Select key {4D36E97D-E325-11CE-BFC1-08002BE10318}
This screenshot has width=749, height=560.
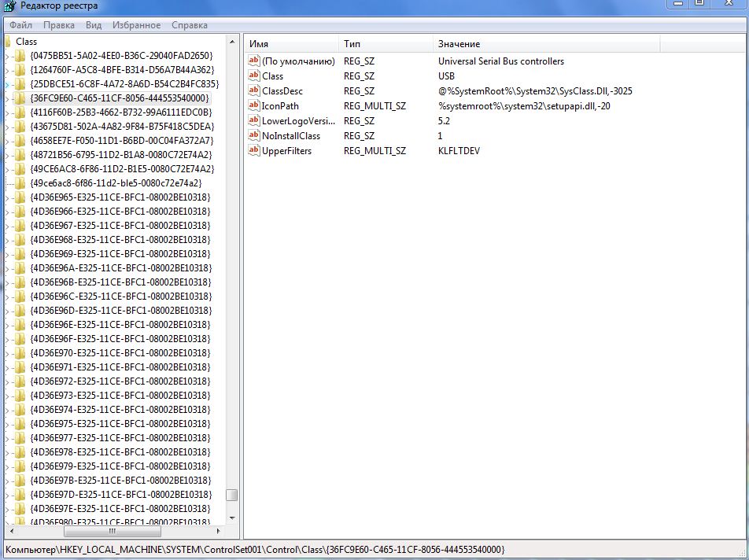[121, 495]
